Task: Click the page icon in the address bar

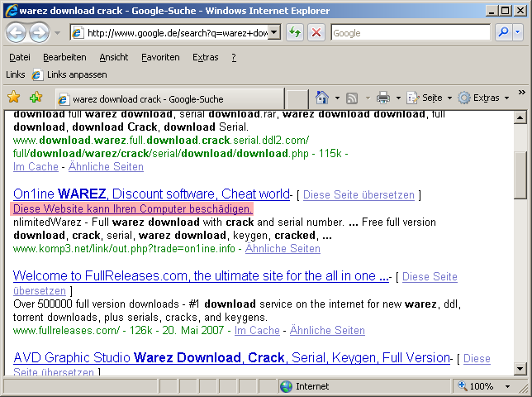Action: pos(78,33)
